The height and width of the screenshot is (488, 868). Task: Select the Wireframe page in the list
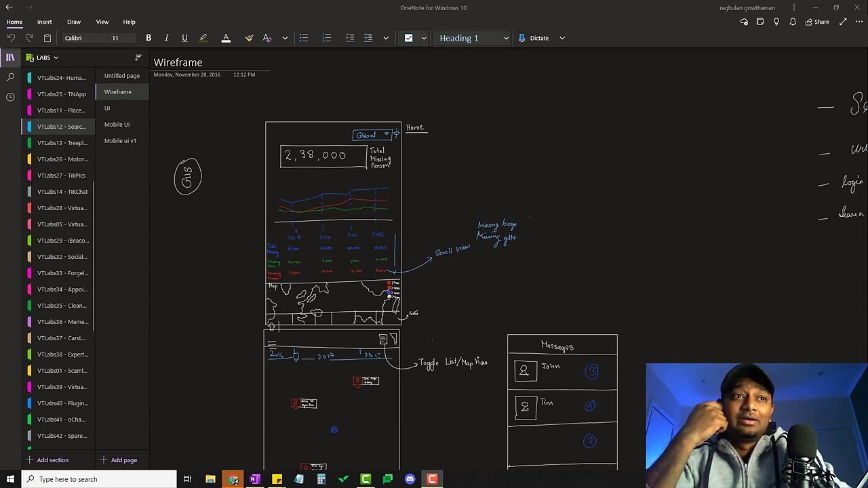122,92
